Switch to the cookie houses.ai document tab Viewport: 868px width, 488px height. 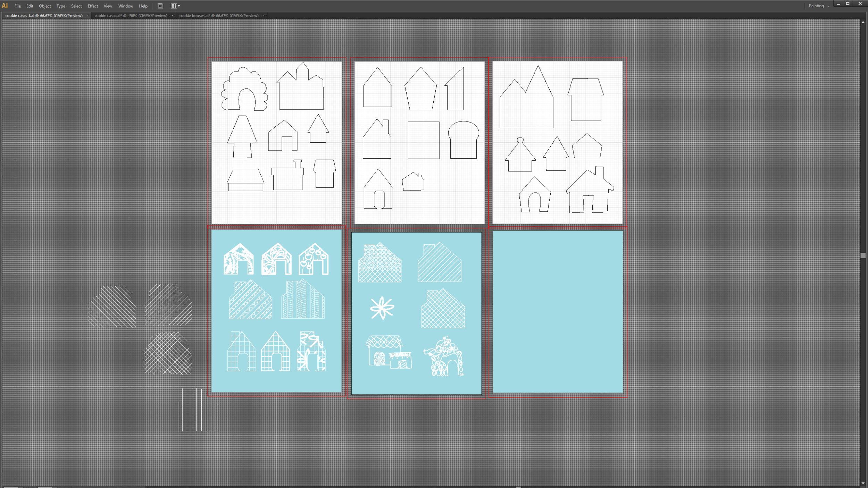coord(219,16)
